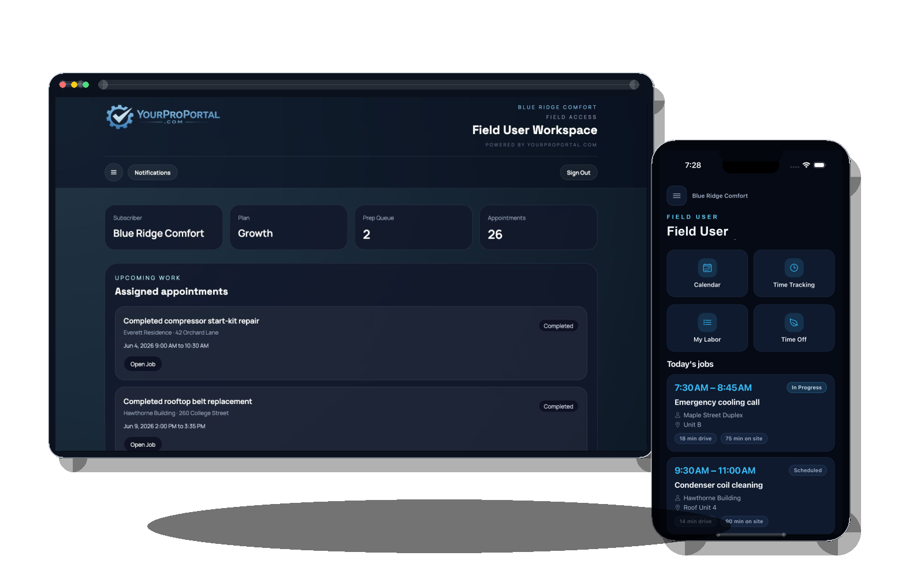The image size is (924, 578).
Task: Click the Jun 4, 2026 9:00 AM time text
Action: [x=166, y=346]
